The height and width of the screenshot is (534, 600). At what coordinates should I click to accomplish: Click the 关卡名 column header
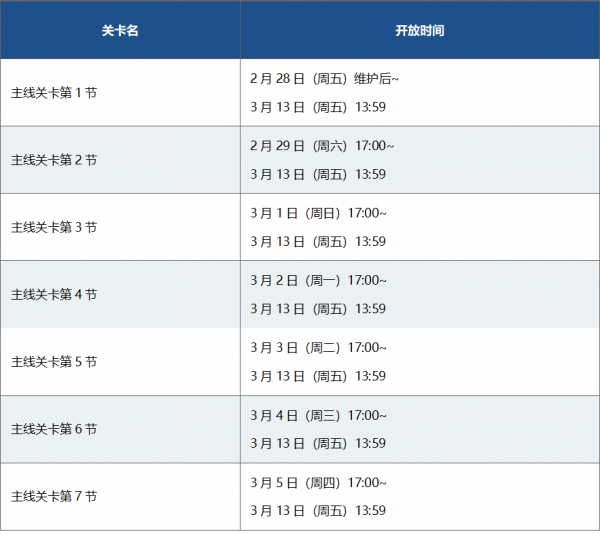point(120,30)
